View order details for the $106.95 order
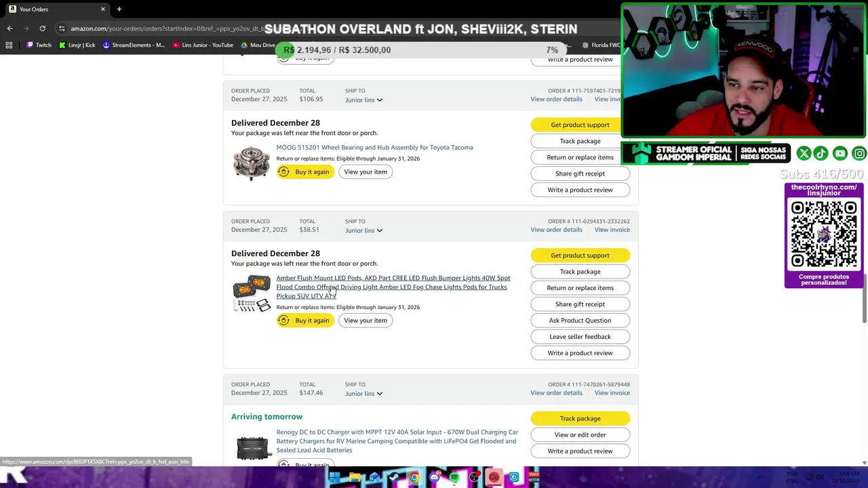 [556, 99]
